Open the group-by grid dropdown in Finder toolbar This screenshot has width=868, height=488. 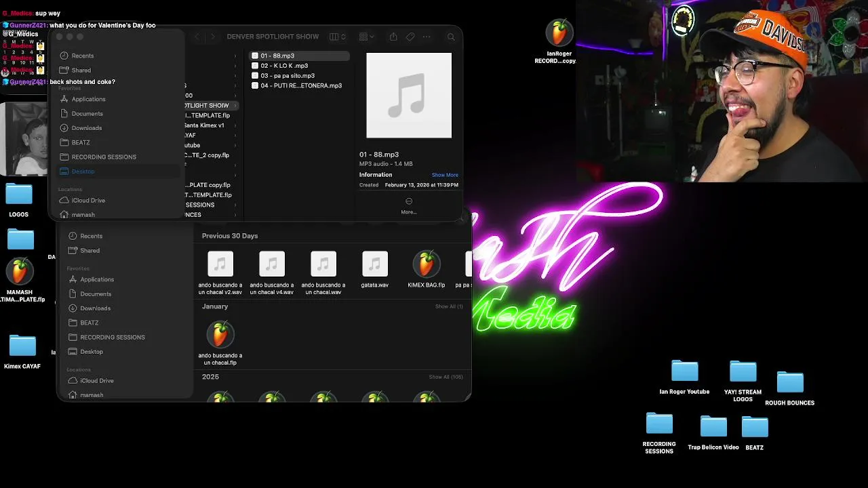click(367, 37)
